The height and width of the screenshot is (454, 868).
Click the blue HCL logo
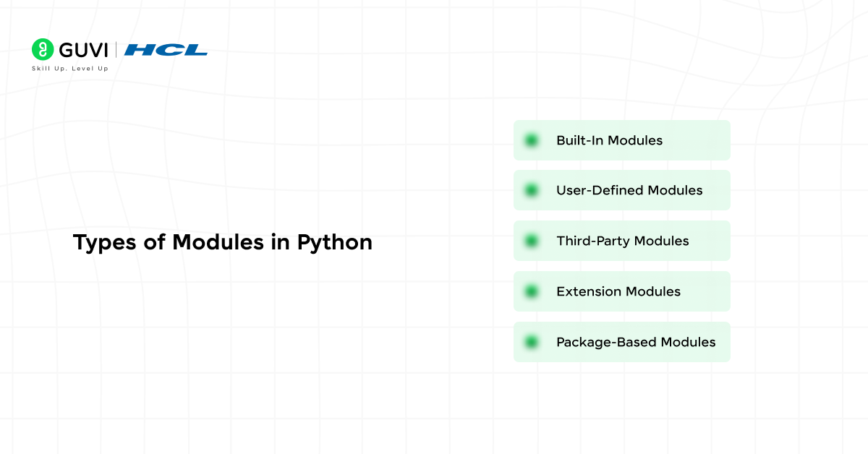[x=166, y=50]
